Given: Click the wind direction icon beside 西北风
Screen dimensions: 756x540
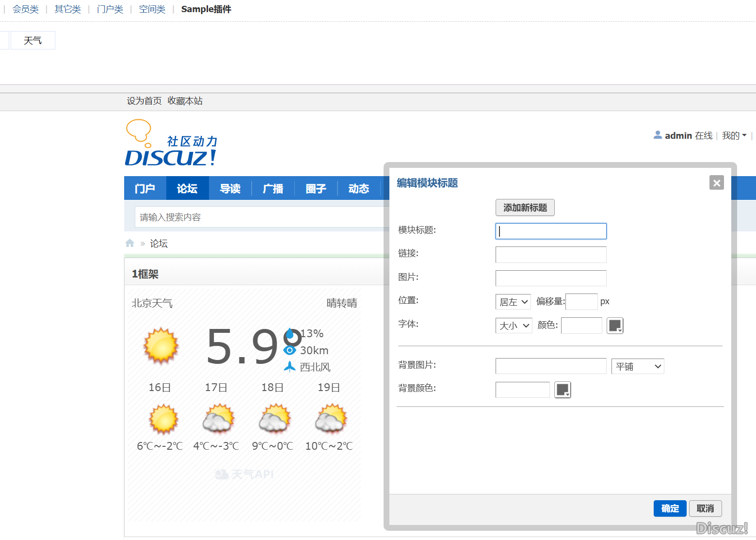Looking at the screenshot, I should (x=290, y=367).
